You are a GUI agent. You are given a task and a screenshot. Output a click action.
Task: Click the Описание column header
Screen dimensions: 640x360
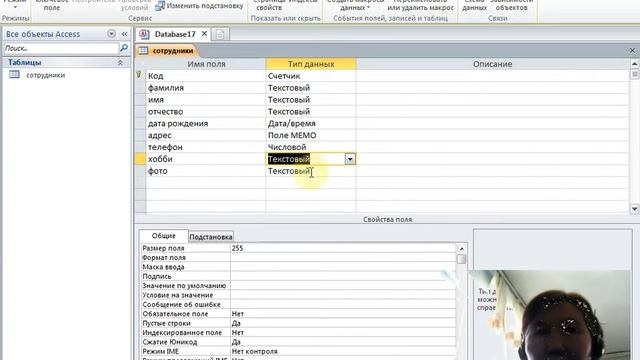pos(492,64)
